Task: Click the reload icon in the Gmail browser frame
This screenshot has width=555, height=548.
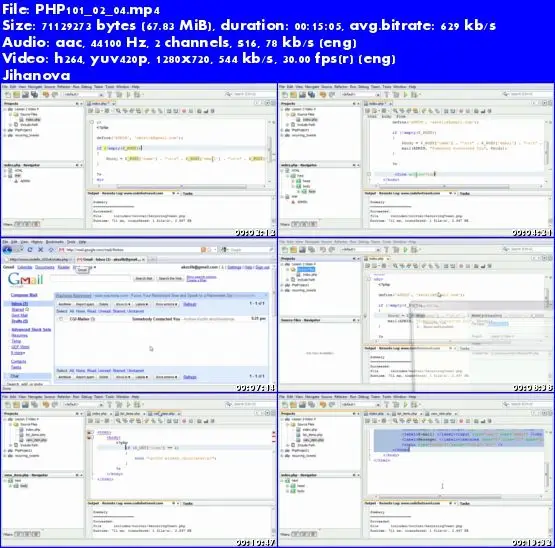Action: [30, 250]
